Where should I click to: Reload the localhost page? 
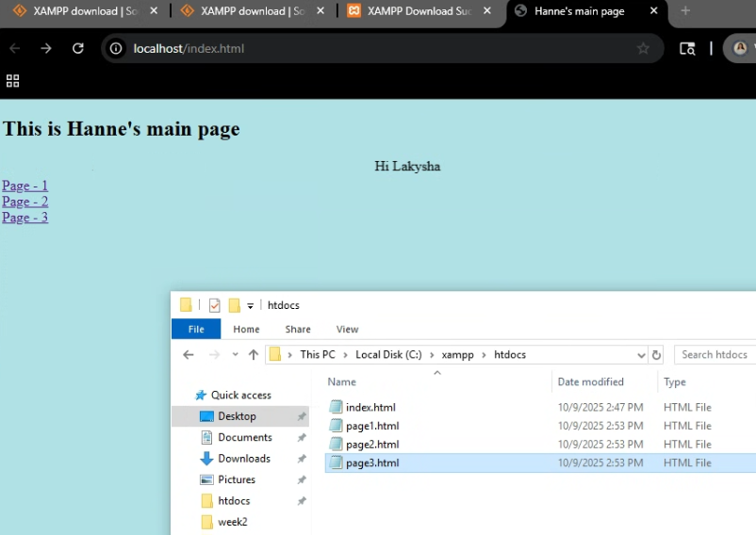78,48
